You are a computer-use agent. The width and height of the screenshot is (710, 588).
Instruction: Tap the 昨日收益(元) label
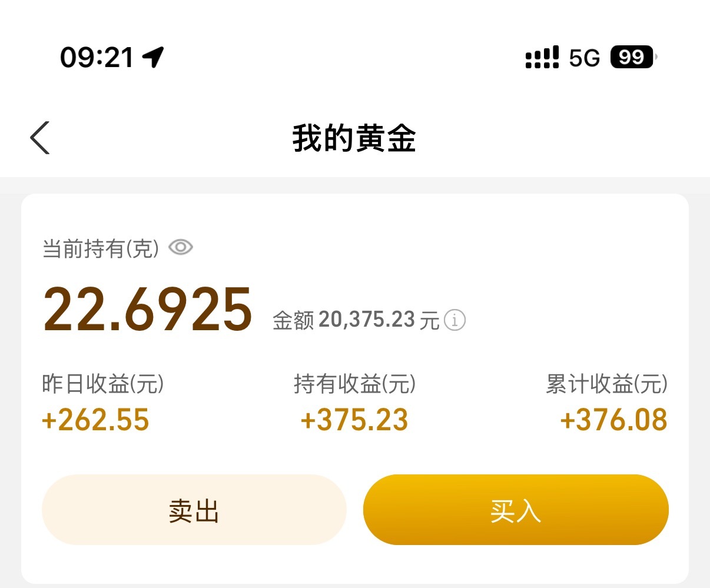(102, 384)
